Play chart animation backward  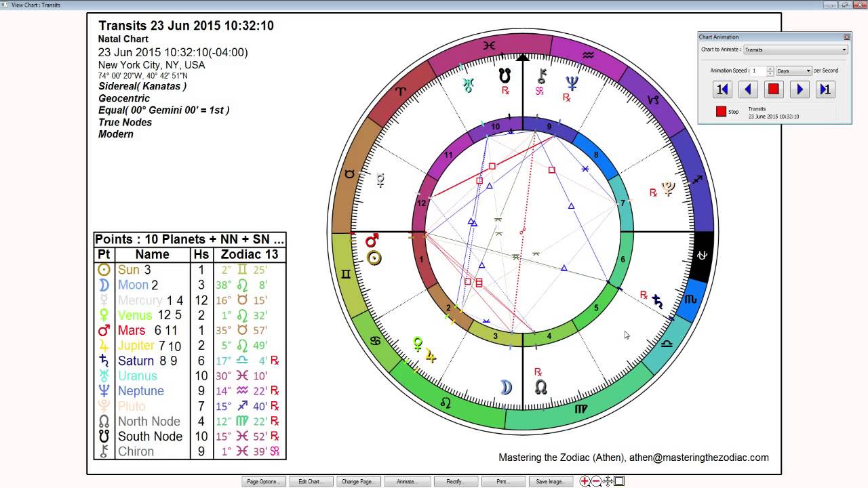point(748,89)
